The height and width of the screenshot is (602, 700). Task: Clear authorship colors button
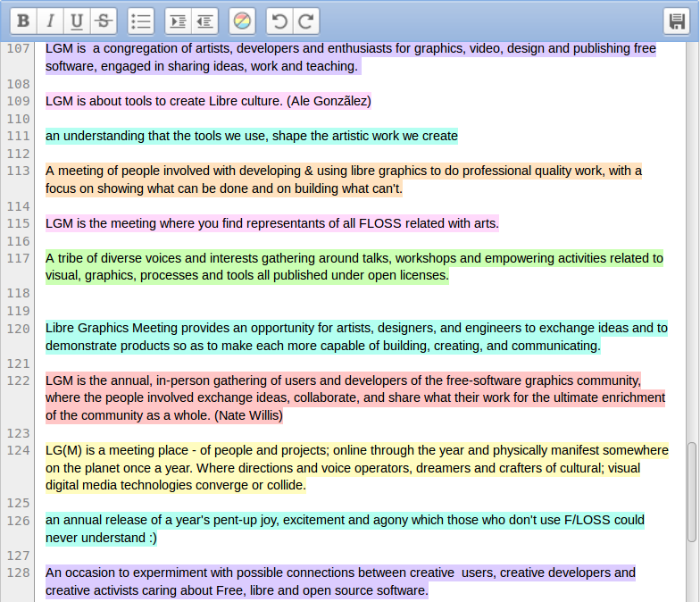click(x=243, y=21)
